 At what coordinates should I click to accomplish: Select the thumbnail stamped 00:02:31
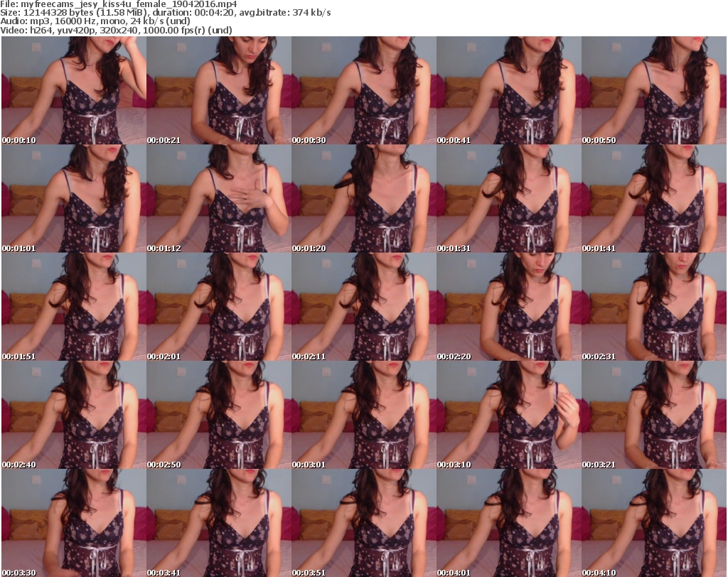click(654, 307)
